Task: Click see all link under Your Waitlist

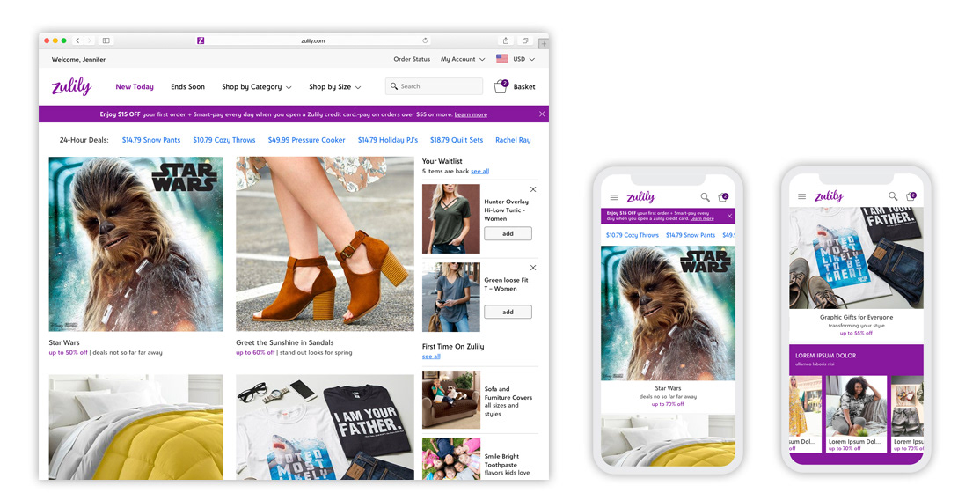Action: 480,171
